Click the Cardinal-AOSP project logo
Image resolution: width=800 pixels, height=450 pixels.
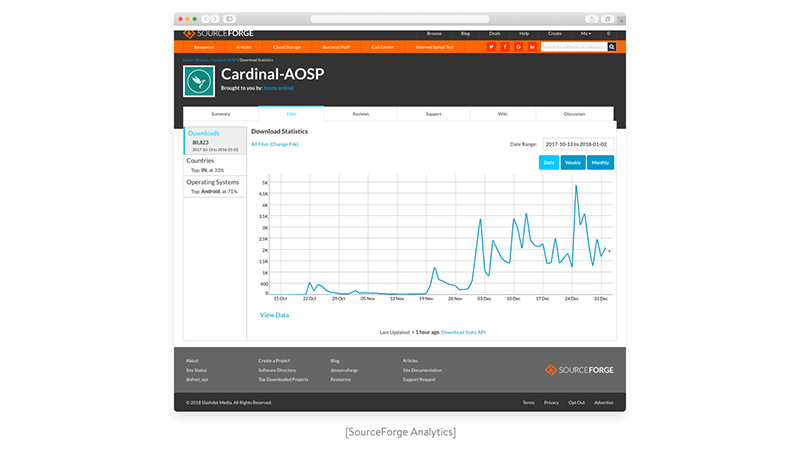tap(199, 81)
